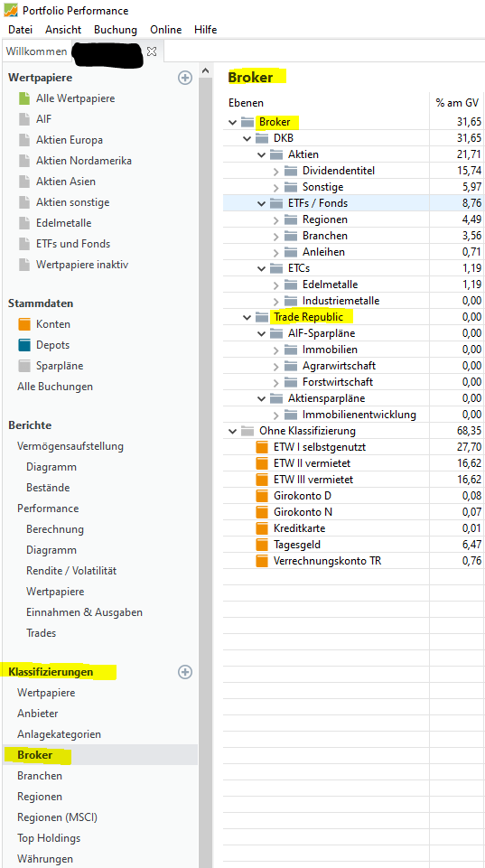Click the Industriemetalle folder icon

click(291, 301)
